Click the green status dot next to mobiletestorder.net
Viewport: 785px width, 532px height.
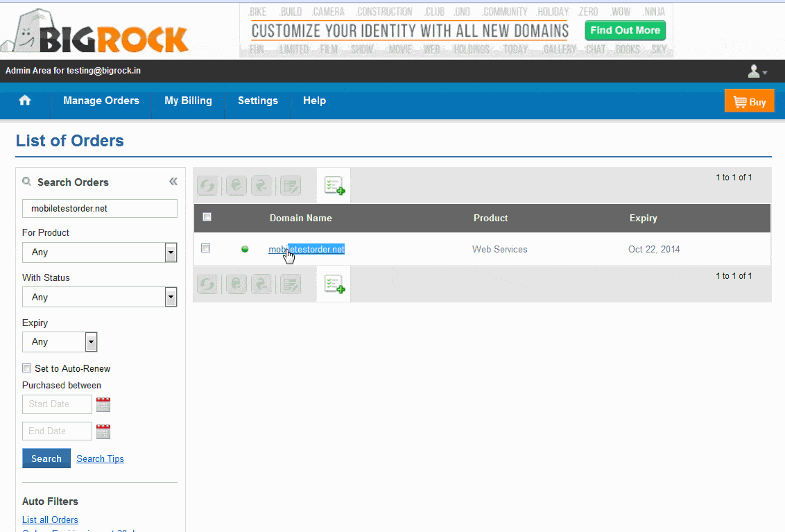[x=244, y=248]
